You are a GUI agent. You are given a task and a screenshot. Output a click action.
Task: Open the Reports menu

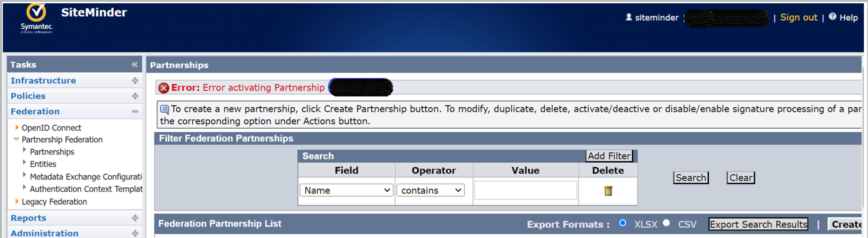tap(28, 218)
